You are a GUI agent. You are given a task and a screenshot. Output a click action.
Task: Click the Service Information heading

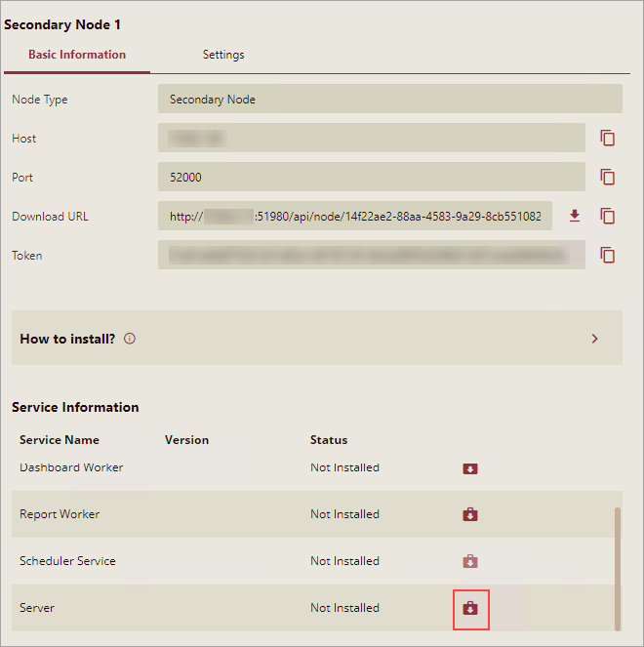[x=75, y=407]
